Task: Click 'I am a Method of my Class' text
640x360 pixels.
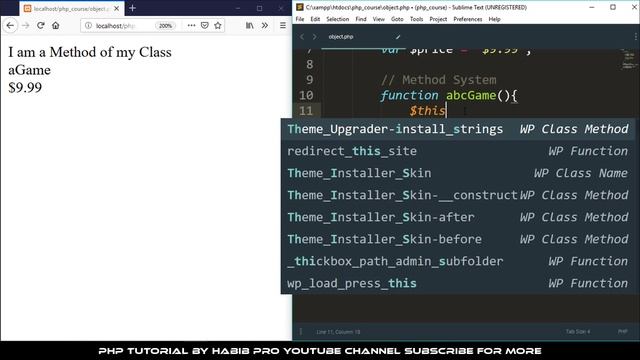Action: pyautogui.click(x=90, y=52)
